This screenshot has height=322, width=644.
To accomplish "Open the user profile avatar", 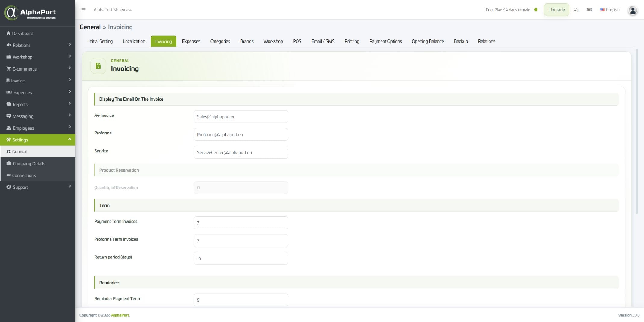I will tap(633, 10).
